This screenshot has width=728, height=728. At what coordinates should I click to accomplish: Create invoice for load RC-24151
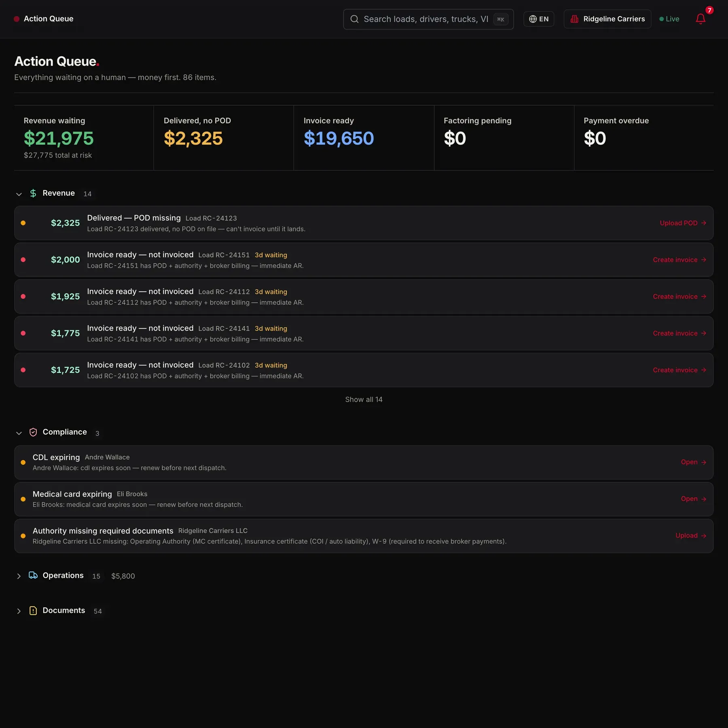point(679,260)
